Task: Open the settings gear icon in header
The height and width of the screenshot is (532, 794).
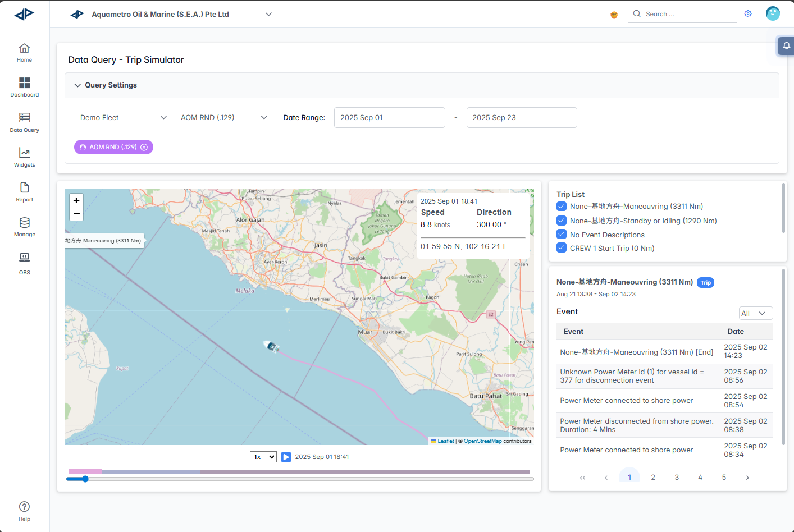Action: pos(748,14)
